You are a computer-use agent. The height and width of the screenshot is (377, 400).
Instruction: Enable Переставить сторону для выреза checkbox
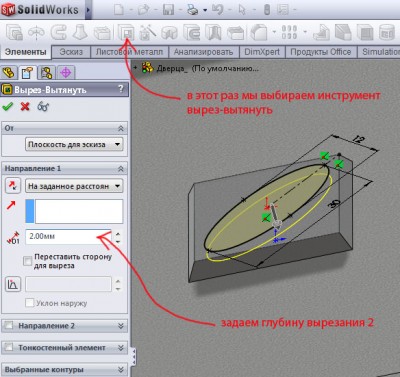[28, 261]
